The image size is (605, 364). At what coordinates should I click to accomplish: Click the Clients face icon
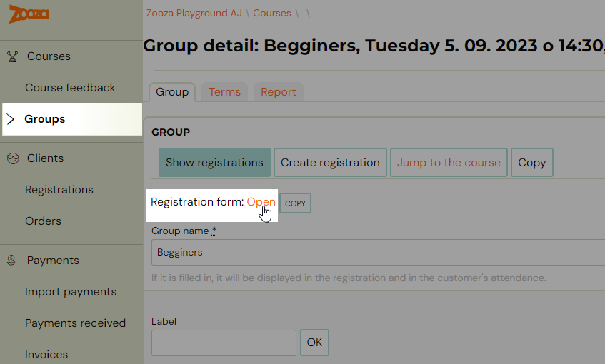(x=13, y=158)
